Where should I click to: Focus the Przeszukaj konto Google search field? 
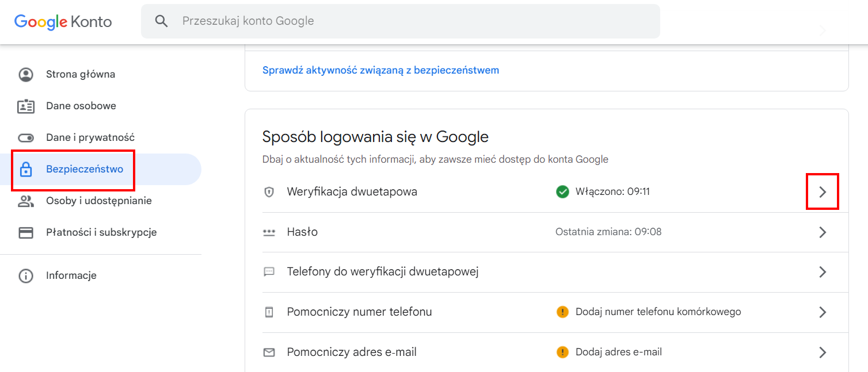tap(401, 21)
